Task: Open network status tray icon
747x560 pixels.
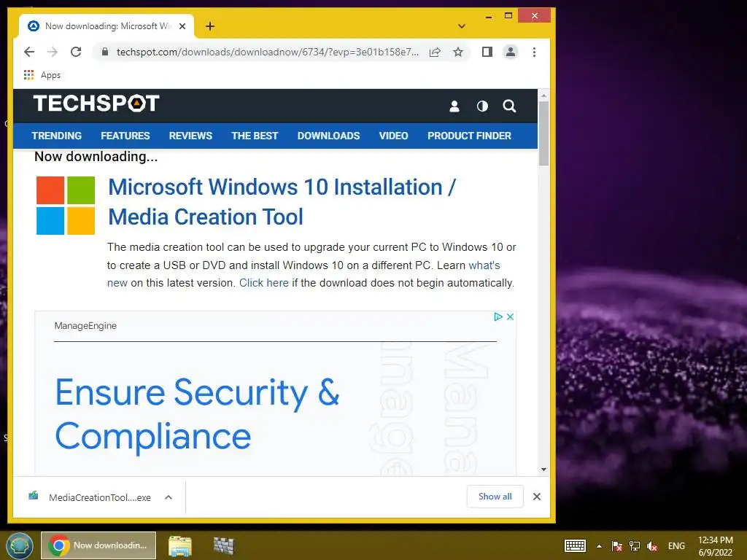Action: 634,545
